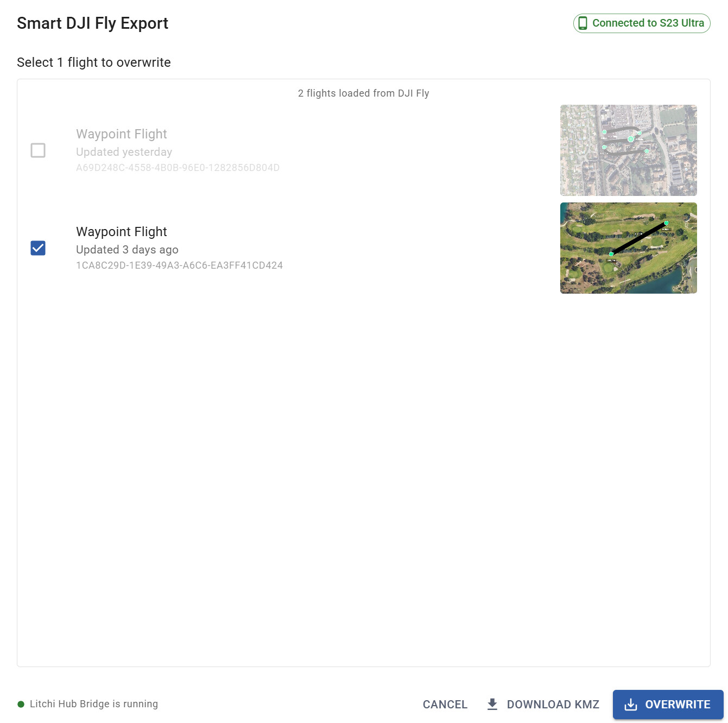Open the residential area flight map thumbnail

pos(628,150)
